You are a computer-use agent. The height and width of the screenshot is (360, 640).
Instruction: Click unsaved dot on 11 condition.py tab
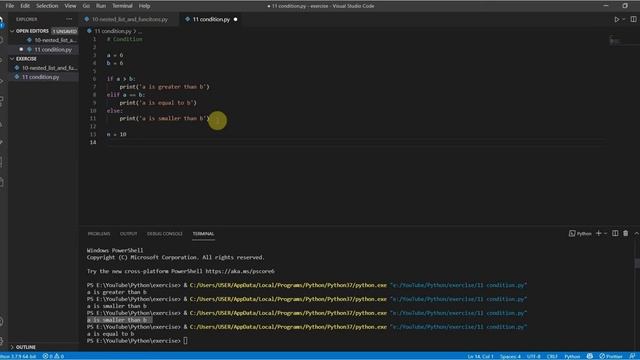pyautogui.click(x=236, y=19)
